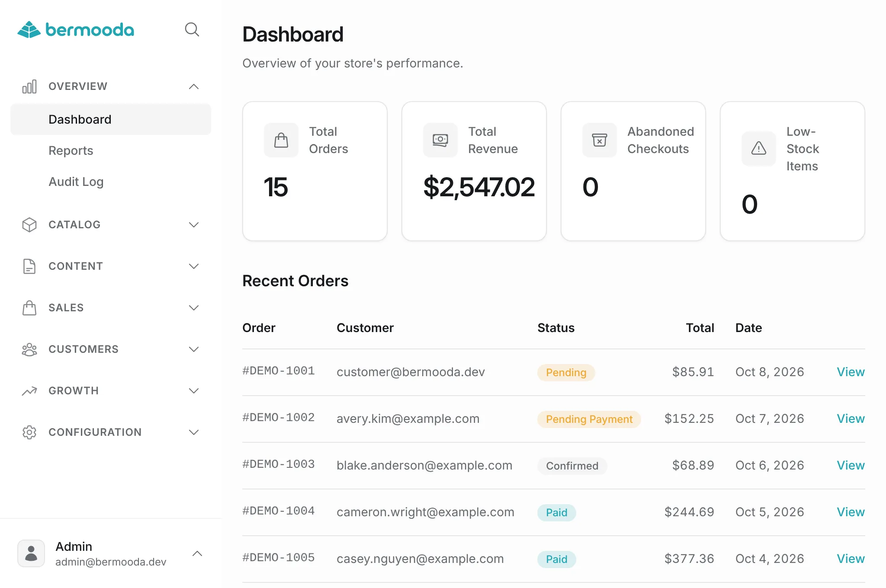Click the Overview bar chart icon
886x588 pixels.
[29, 86]
